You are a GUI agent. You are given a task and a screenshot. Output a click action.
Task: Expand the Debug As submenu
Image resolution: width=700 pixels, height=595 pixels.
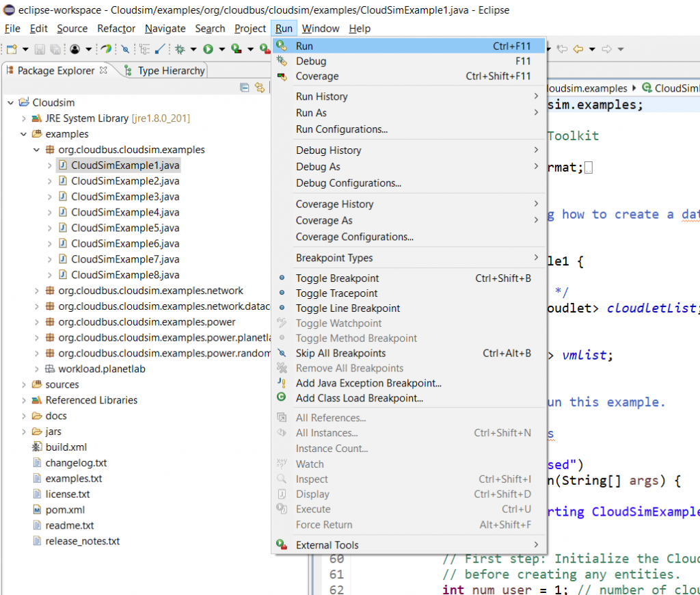tap(408, 167)
